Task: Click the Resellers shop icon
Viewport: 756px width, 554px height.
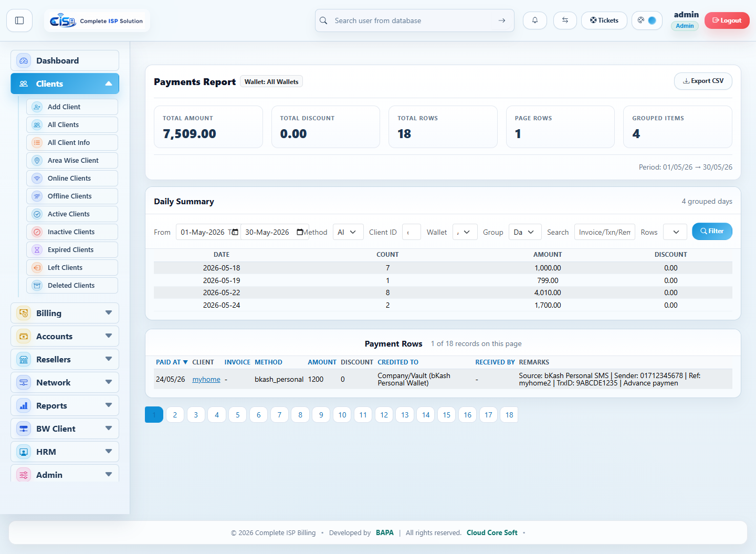Action: click(24, 360)
